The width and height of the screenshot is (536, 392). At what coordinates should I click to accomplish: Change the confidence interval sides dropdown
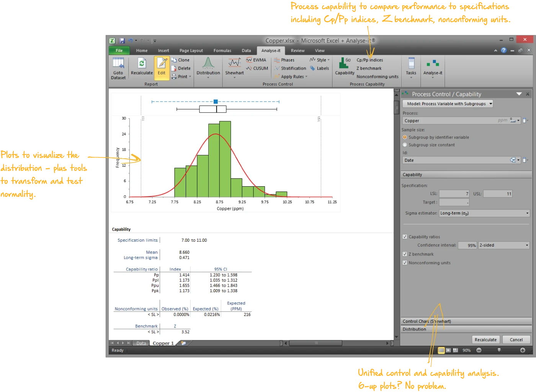pyautogui.click(x=504, y=245)
